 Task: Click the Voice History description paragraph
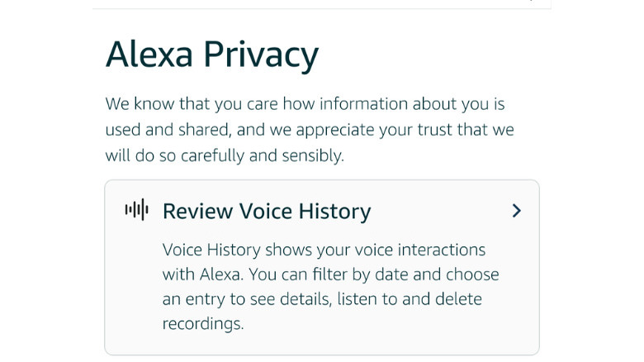330,286
